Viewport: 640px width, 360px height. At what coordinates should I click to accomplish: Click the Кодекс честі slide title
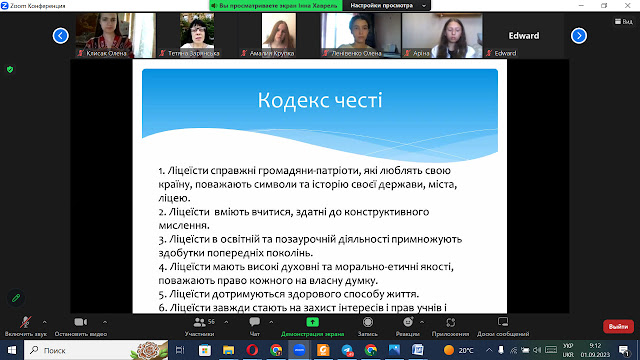click(x=320, y=100)
